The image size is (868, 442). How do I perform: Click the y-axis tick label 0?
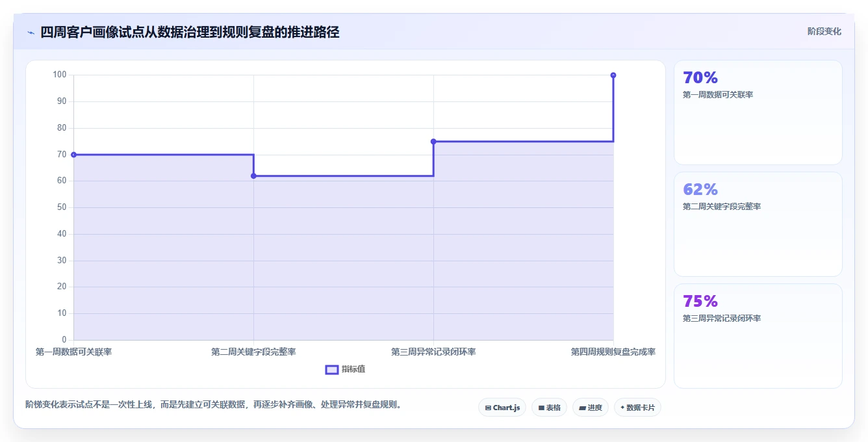tap(64, 340)
